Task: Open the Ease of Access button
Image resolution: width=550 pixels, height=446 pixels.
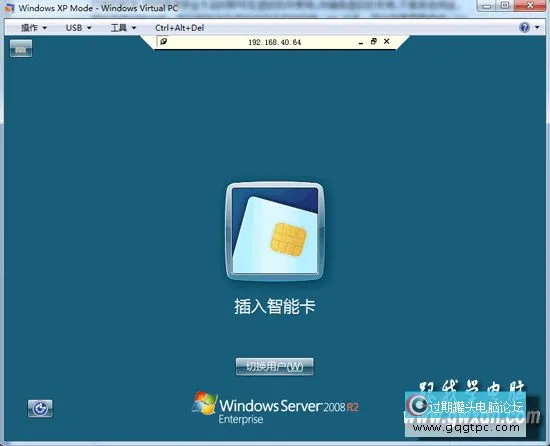Action: tap(40, 408)
